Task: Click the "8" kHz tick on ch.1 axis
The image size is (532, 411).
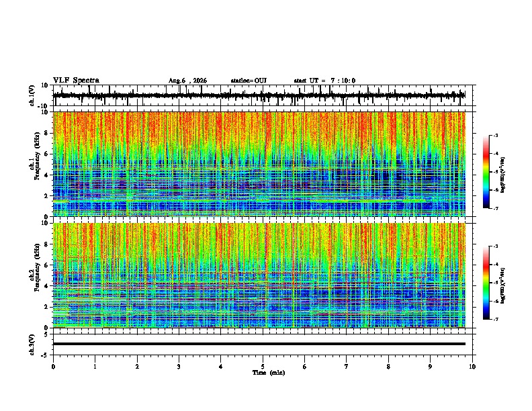Action: click(x=46, y=133)
